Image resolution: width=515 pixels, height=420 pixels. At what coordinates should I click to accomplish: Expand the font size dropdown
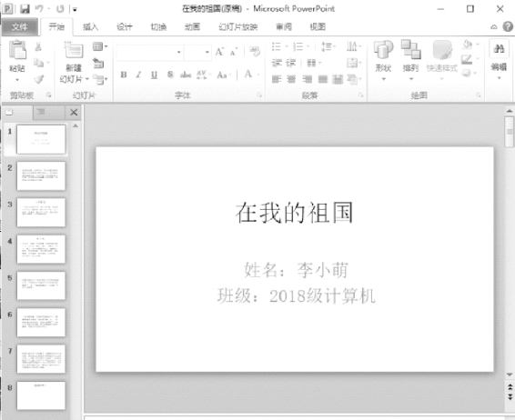point(207,52)
